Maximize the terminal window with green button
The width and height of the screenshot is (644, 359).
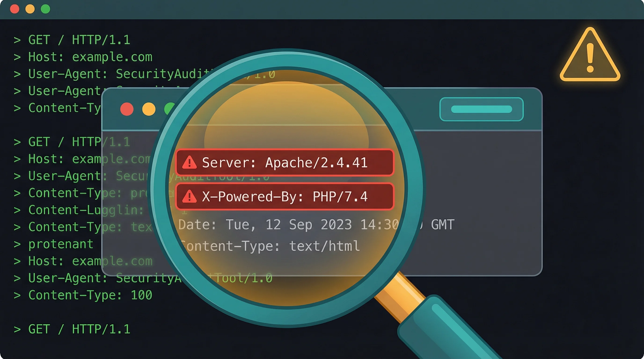click(x=45, y=9)
